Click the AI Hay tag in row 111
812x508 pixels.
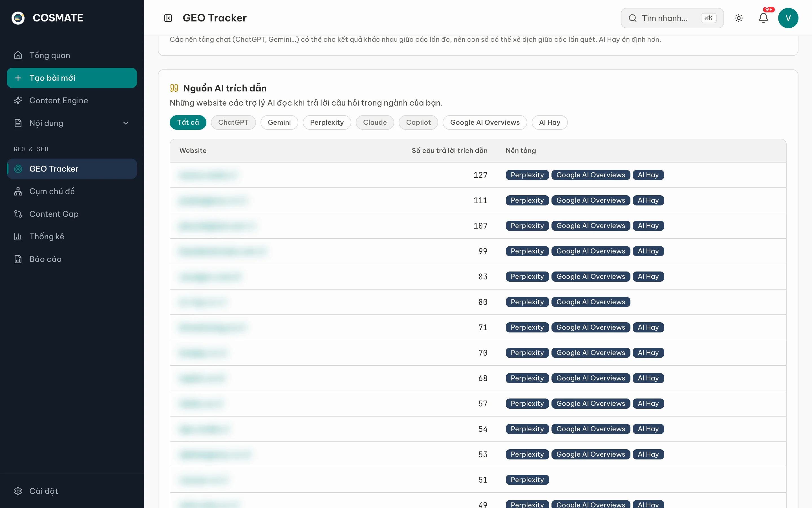(x=648, y=200)
